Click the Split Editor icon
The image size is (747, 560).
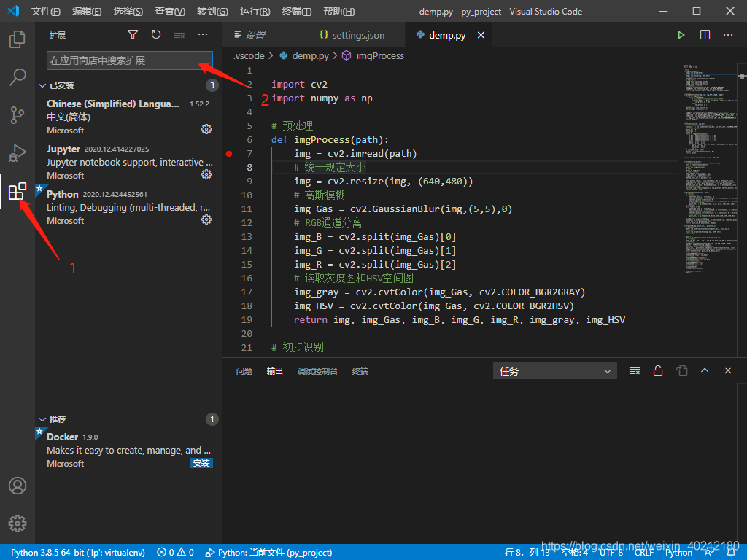(x=705, y=35)
